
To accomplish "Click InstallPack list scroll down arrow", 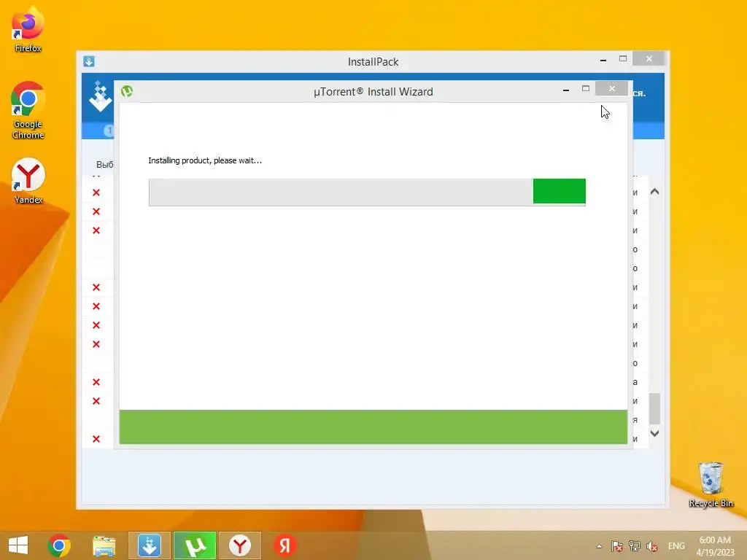I will 654,433.
